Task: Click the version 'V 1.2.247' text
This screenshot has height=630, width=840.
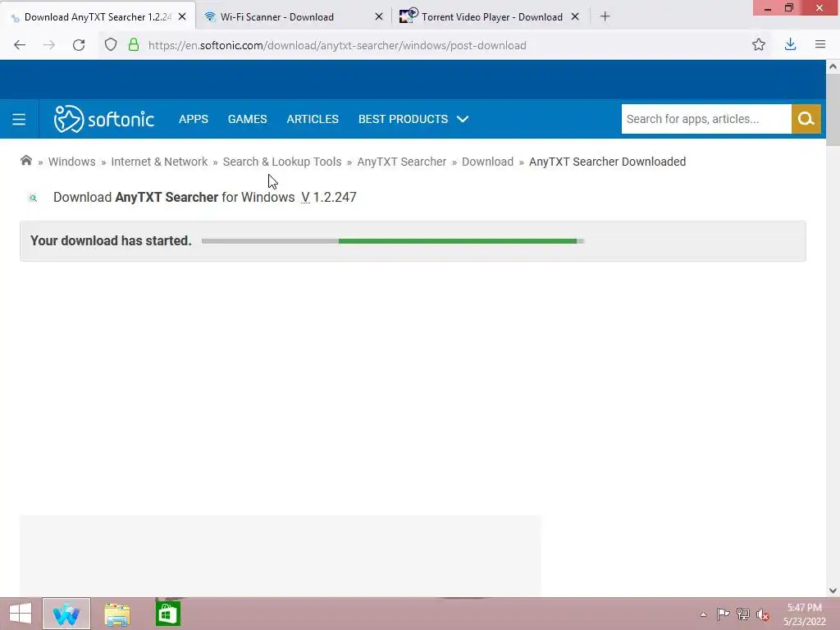Action: 329,197
